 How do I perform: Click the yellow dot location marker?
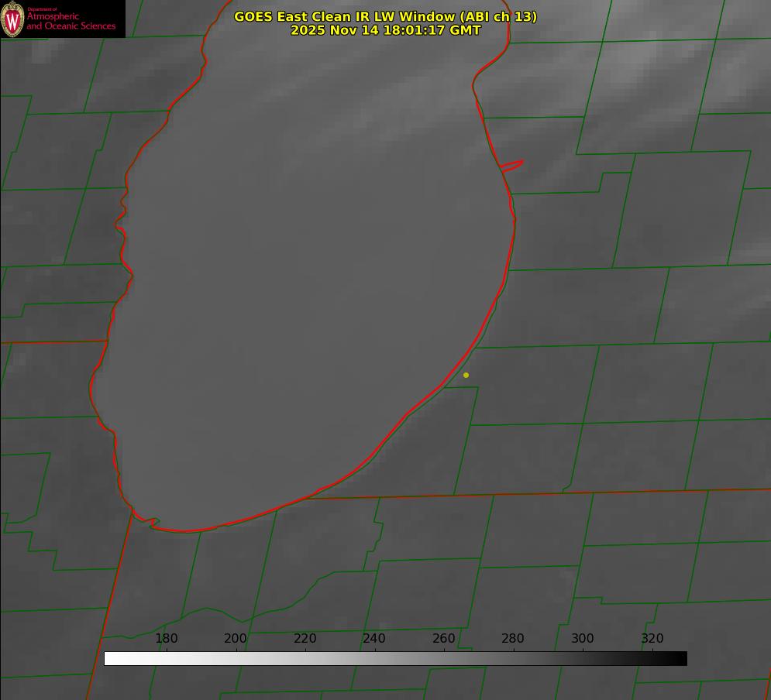coord(466,376)
